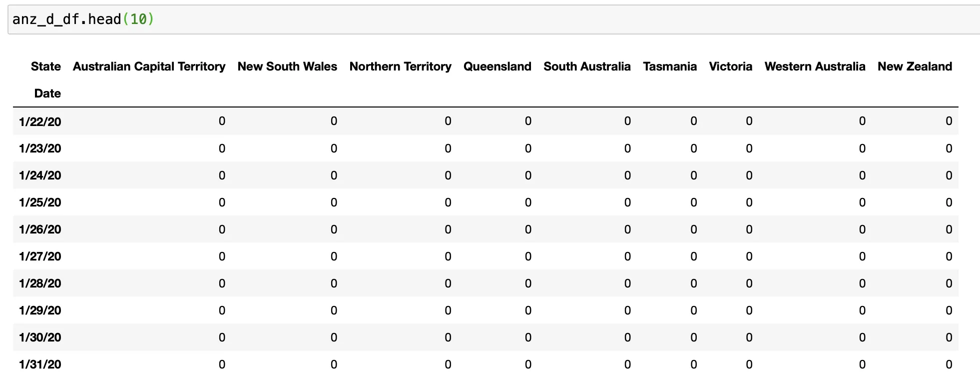The height and width of the screenshot is (385, 980).
Task: Click the 'Australian Capital Territory' column header
Action: (x=149, y=66)
